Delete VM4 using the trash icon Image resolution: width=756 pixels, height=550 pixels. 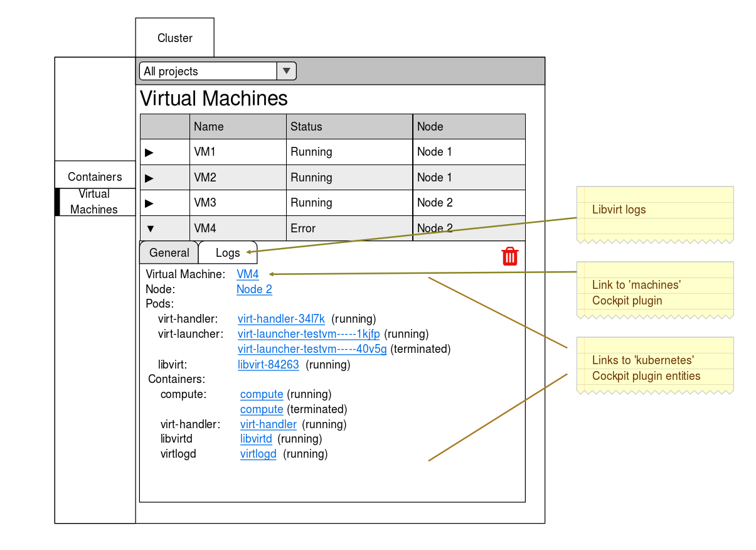coord(509,256)
